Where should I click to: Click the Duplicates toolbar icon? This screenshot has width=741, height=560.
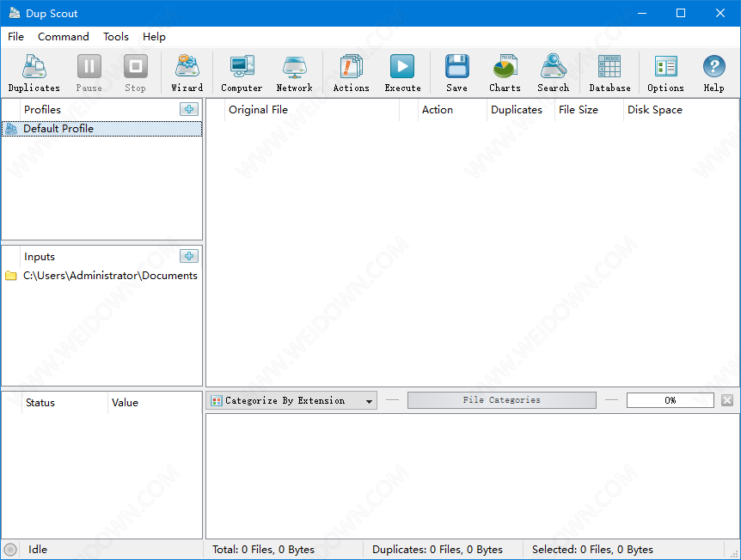point(34,73)
